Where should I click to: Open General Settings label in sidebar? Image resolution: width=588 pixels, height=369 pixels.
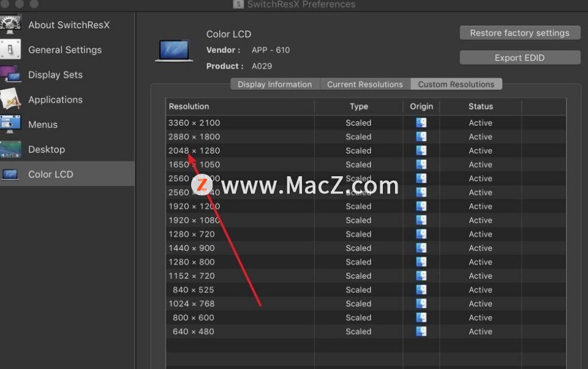coord(65,50)
